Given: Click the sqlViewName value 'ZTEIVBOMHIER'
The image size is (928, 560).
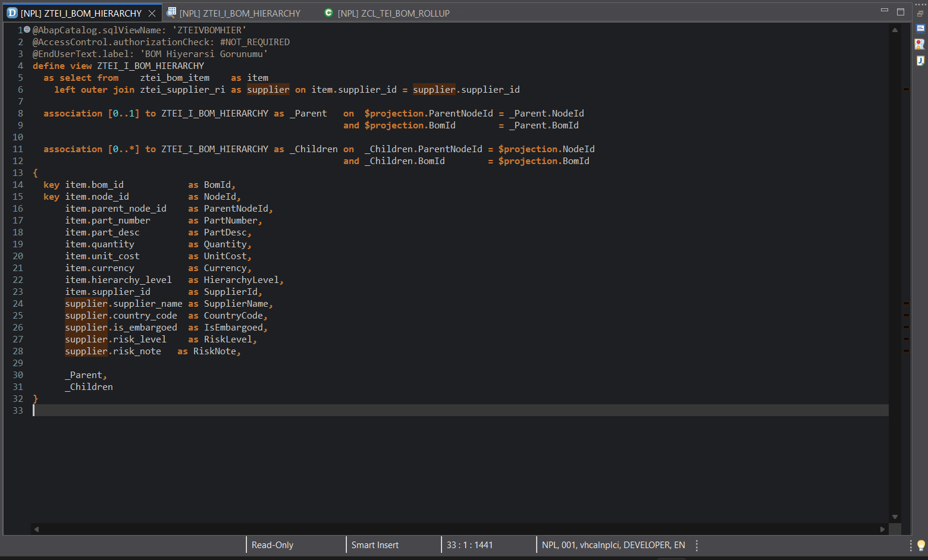Looking at the screenshot, I should [209, 30].
